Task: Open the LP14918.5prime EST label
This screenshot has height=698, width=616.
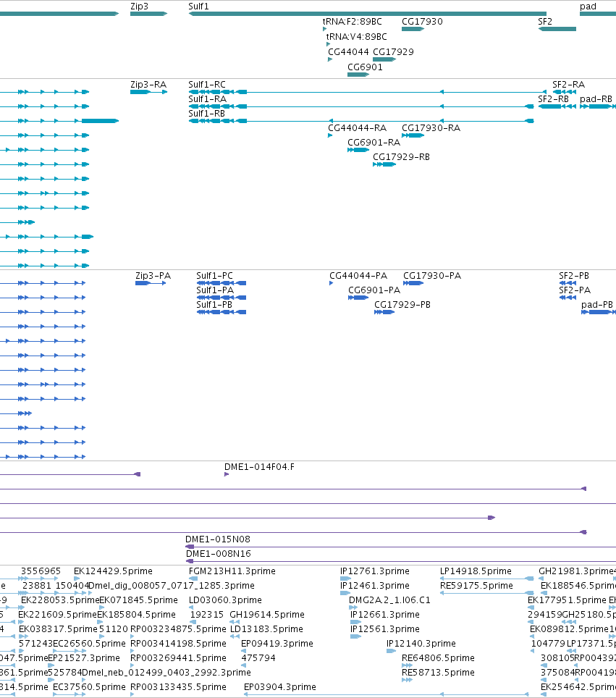Action: coord(476,571)
